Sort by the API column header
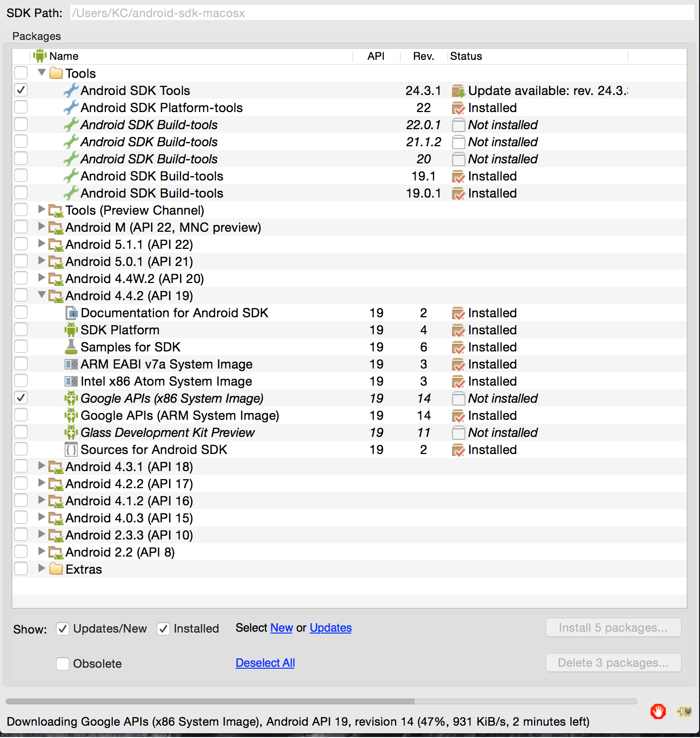This screenshot has height=738, width=700. click(x=377, y=56)
